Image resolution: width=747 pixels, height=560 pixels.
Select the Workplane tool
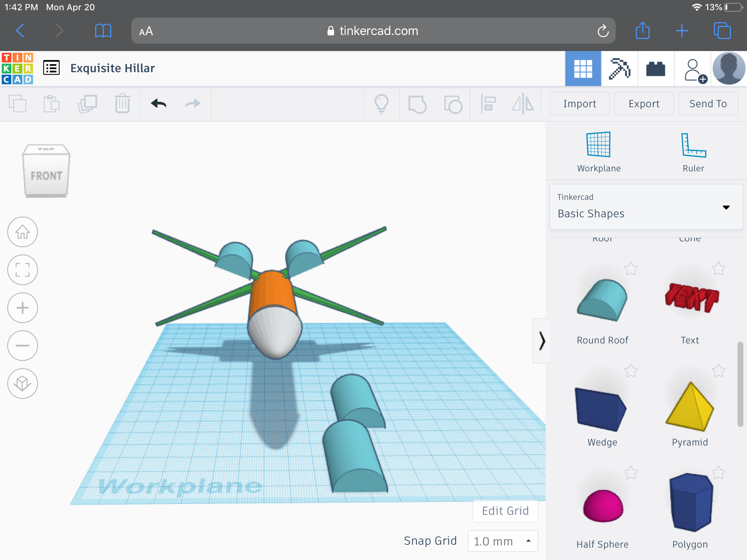[x=599, y=152]
